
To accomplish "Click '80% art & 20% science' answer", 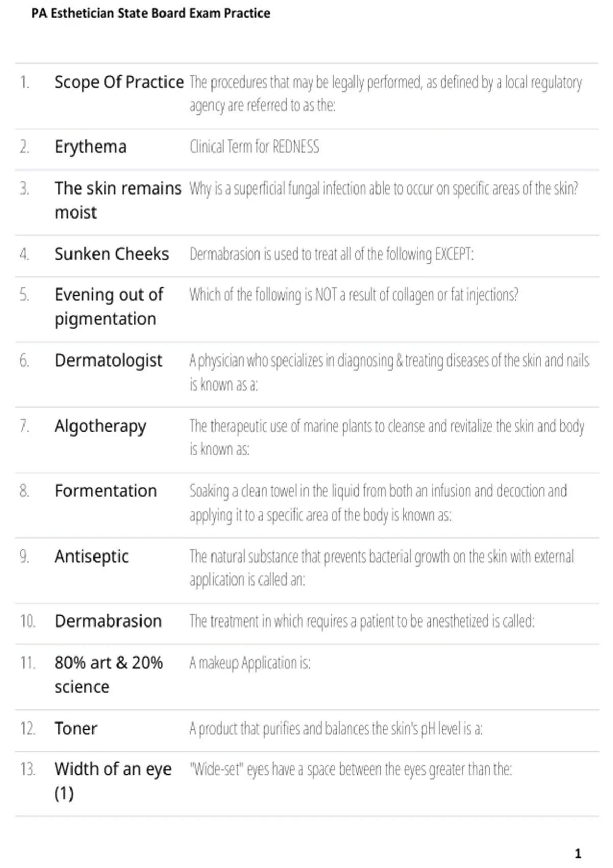I will coord(109,674).
